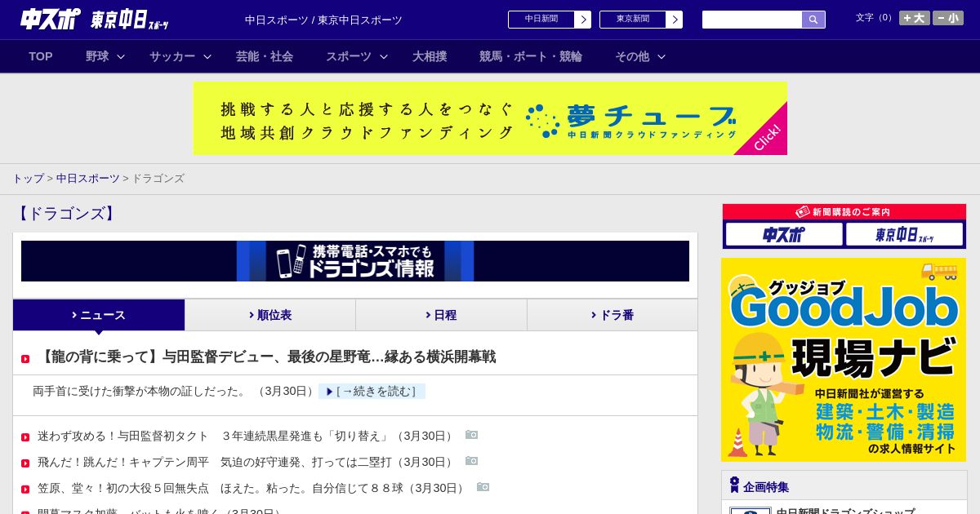Increase text size with 大 button
Screen dimensions: 980x514
coord(914,18)
